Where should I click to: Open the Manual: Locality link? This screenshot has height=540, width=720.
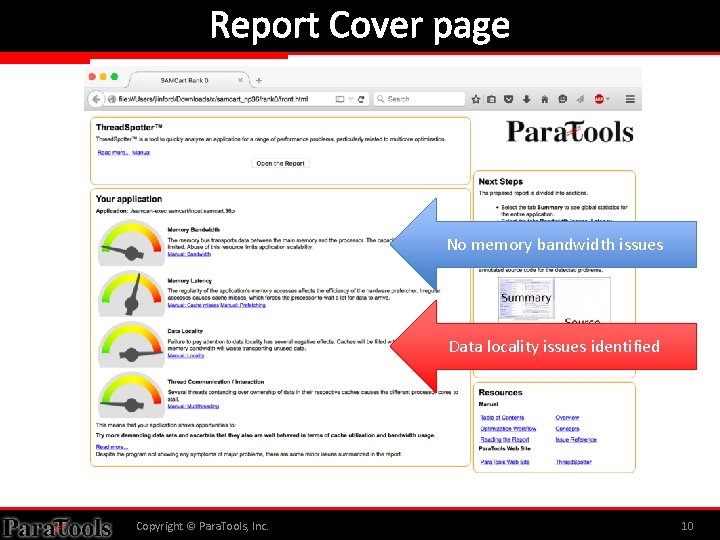pos(186,355)
